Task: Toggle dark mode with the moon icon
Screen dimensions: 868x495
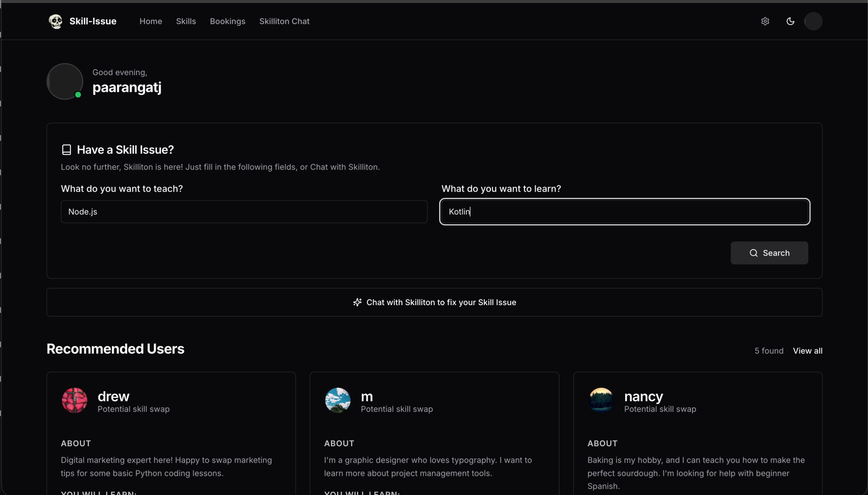Action: click(790, 21)
